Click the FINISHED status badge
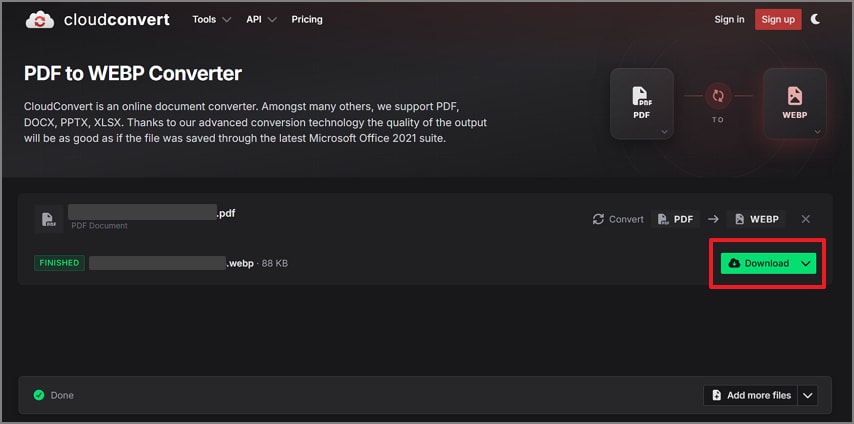 pyautogui.click(x=59, y=263)
